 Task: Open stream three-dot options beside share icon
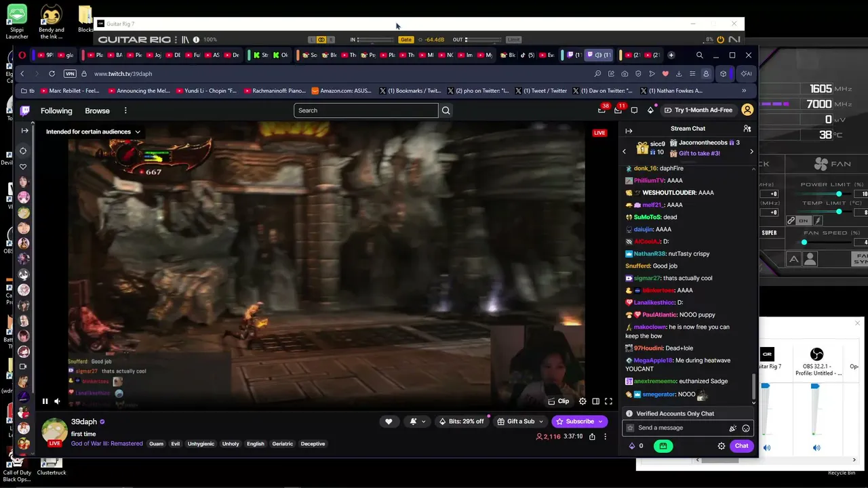[607, 436]
